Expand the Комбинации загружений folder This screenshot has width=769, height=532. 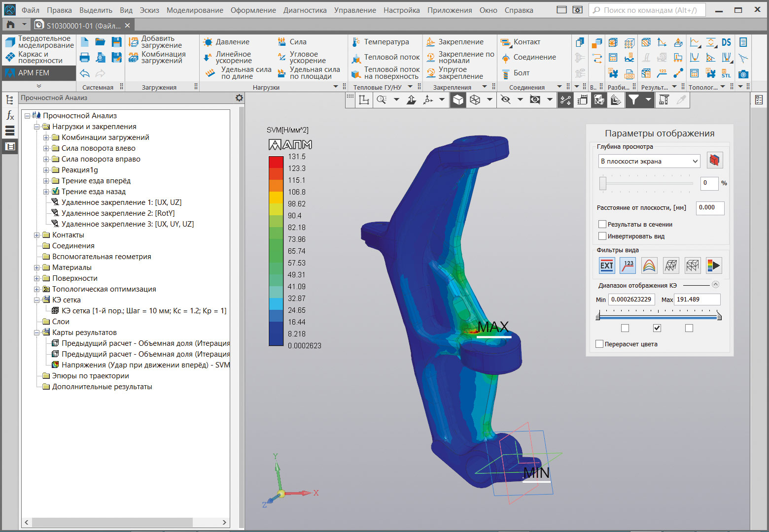click(46, 137)
